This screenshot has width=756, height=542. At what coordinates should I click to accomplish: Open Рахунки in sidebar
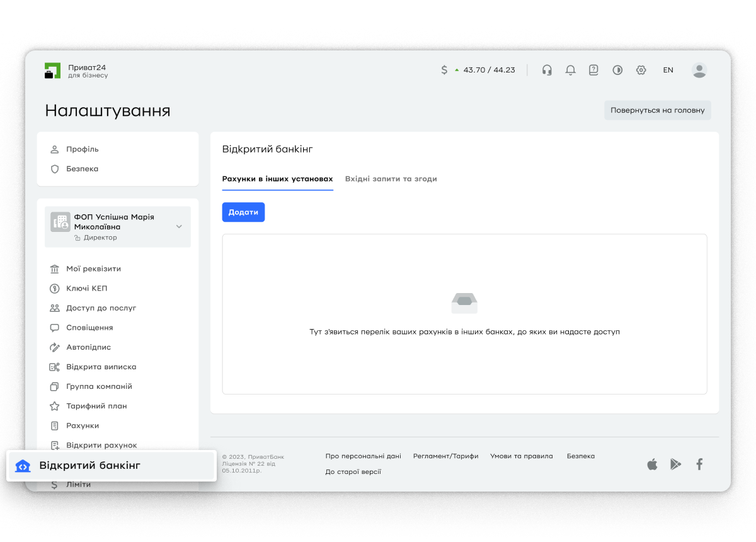[83, 425]
